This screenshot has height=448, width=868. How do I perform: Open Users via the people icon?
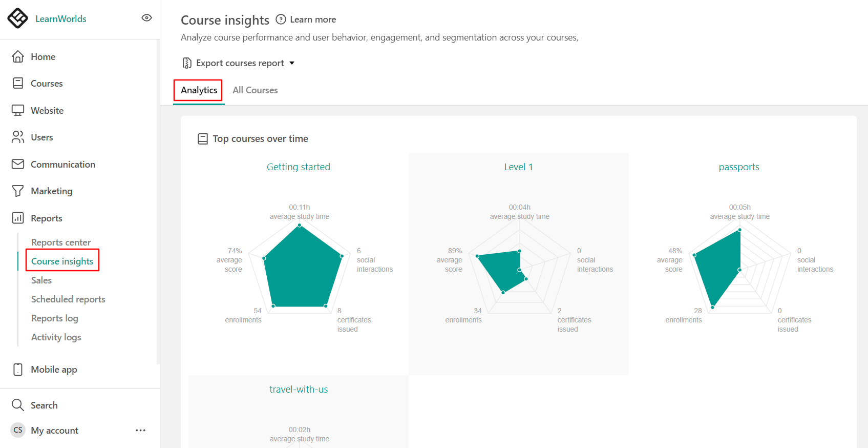[18, 137]
